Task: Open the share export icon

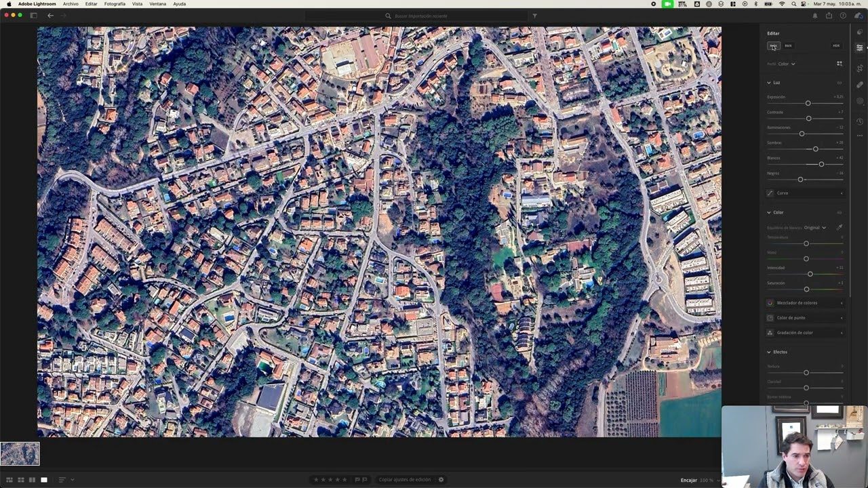Action: pyautogui.click(x=829, y=16)
